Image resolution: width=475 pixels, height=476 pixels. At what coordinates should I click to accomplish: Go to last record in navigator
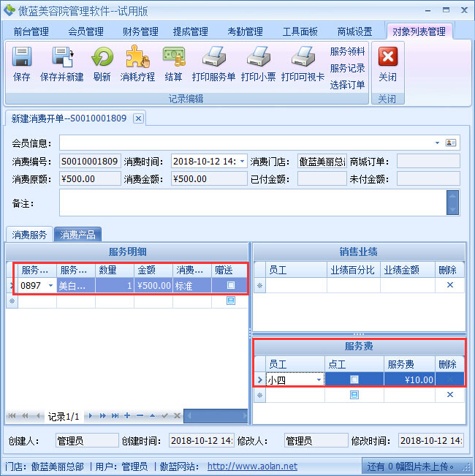(115, 415)
